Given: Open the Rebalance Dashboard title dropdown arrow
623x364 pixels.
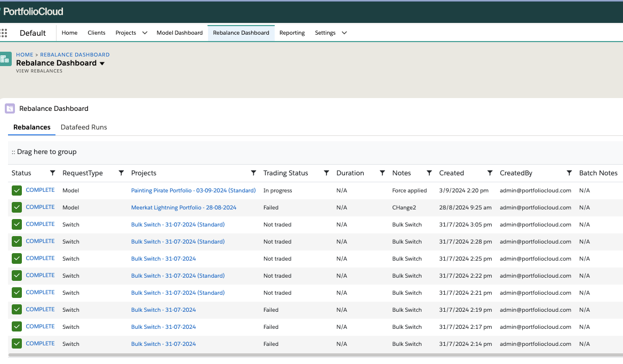Looking at the screenshot, I should 102,63.
